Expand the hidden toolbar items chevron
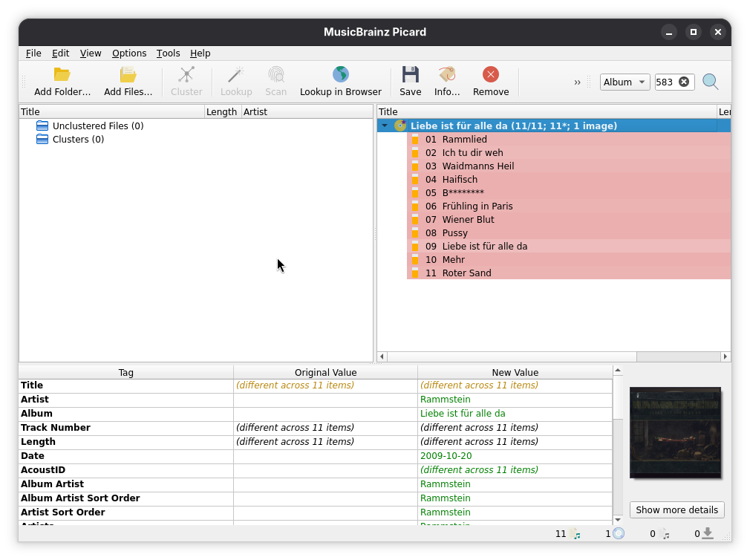The width and height of the screenshot is (750, 560). (577, 82)
